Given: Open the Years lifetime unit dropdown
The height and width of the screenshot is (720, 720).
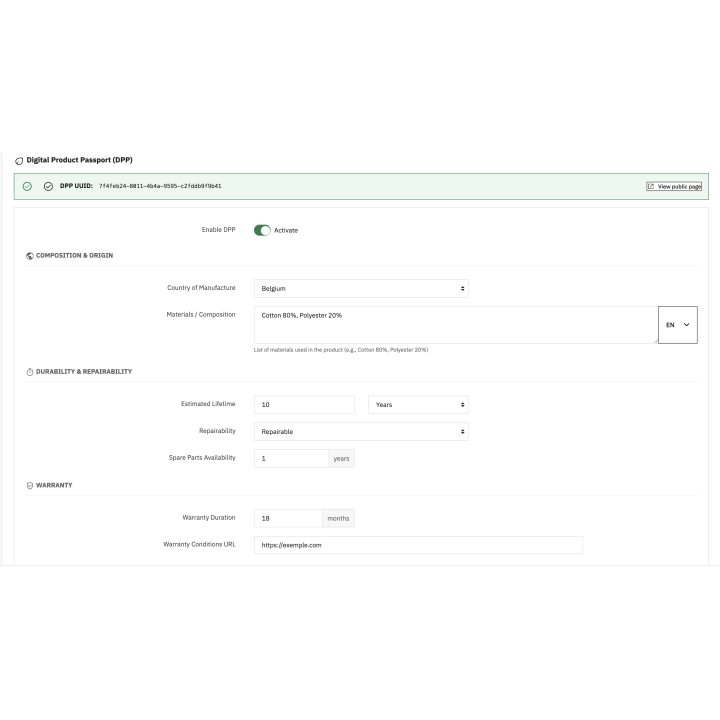Looking at the screenshot, I should pyautogui.click(x=418, y=405).
